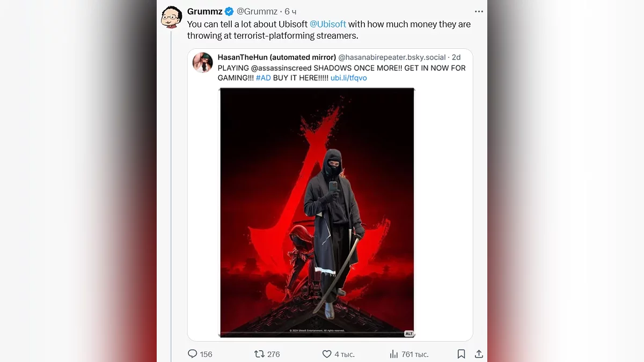
Task: Click the blue verified badge next to Grummz
Action: (x=229, y=11)
